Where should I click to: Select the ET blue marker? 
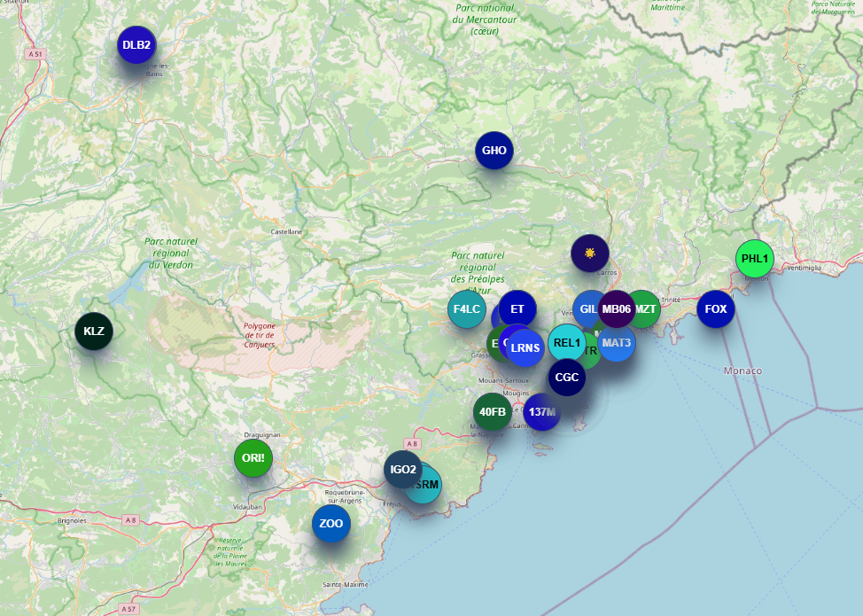[x=518, y=307]
